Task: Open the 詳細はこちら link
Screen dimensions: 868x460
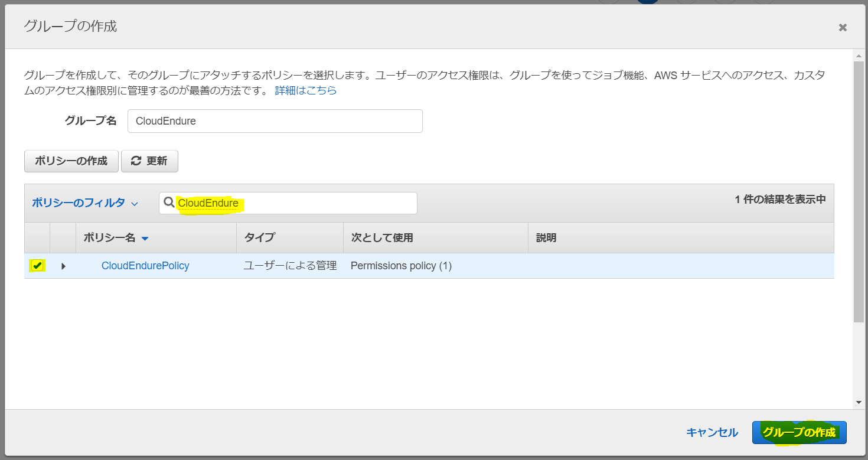Action: (x=306, y=90)
